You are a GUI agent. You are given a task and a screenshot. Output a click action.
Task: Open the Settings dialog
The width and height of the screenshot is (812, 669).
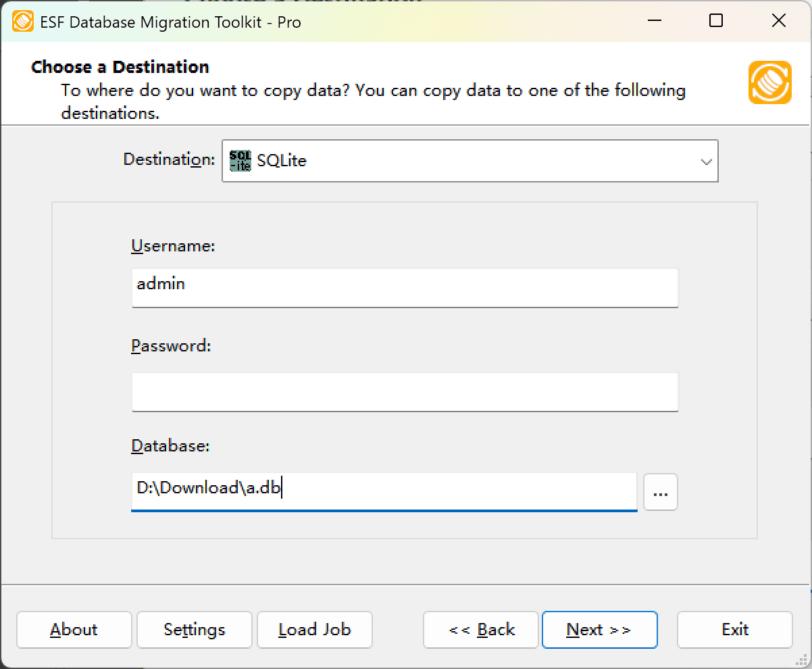(194, 629)
